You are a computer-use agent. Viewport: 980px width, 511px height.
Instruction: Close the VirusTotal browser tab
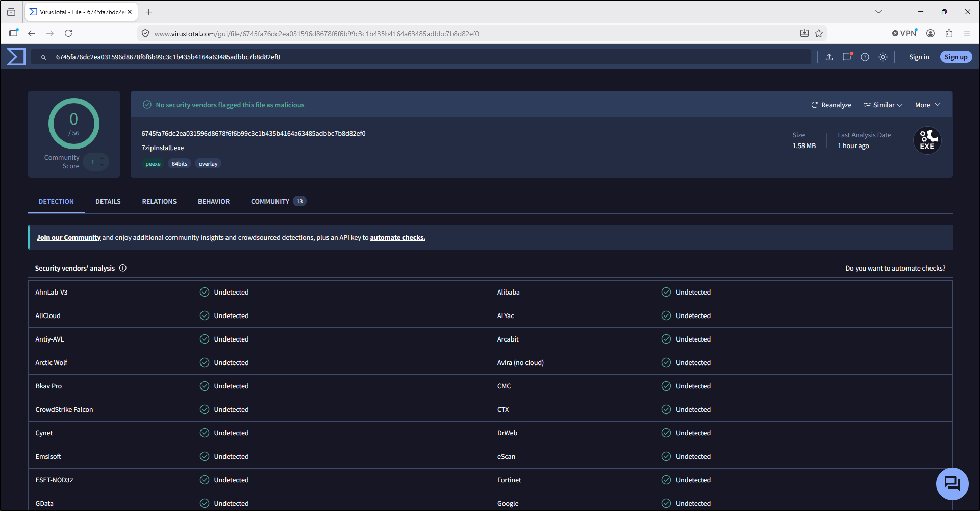pyautogui.click(x=130, y=12)
